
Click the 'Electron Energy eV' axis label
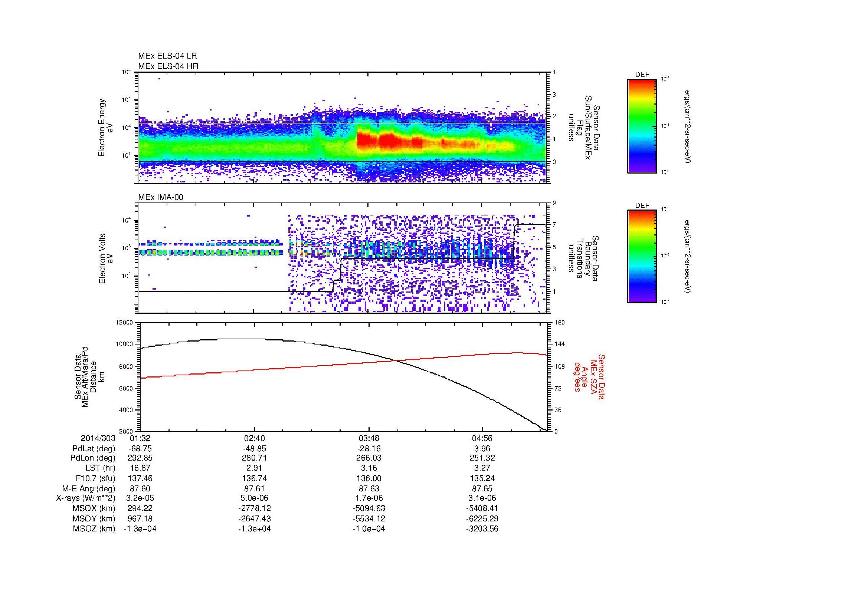[x=106, y=128]
